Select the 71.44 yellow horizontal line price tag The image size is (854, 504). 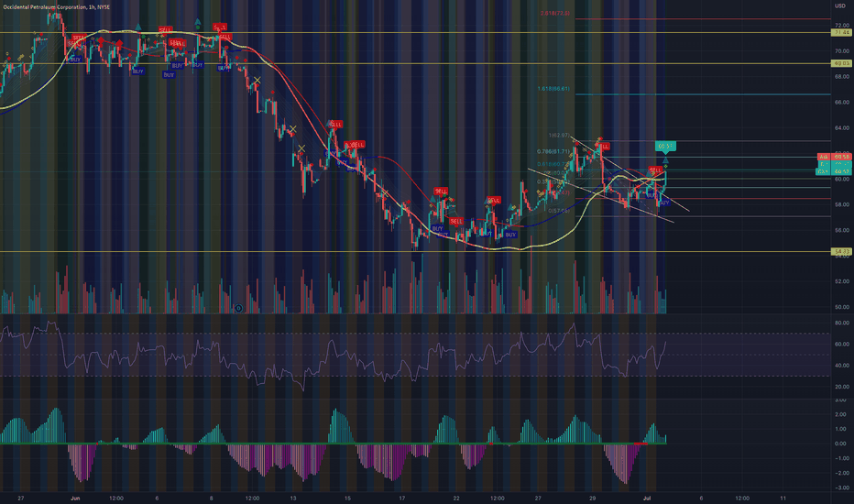coord(841,33)
